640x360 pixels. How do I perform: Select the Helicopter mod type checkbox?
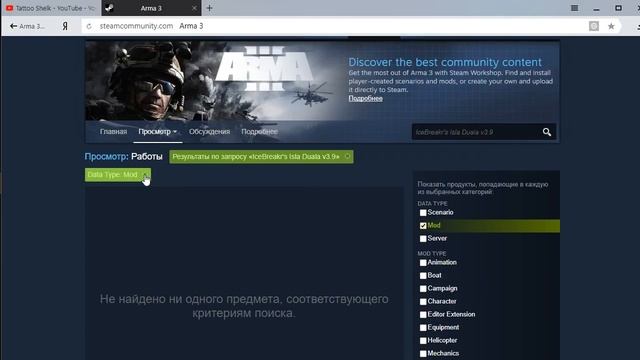(x=423, y=341)
